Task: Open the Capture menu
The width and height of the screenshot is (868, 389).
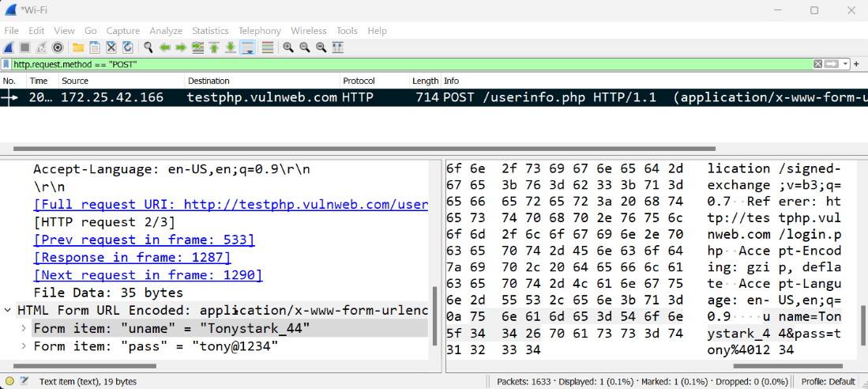Action: click(x=123, y=31)
